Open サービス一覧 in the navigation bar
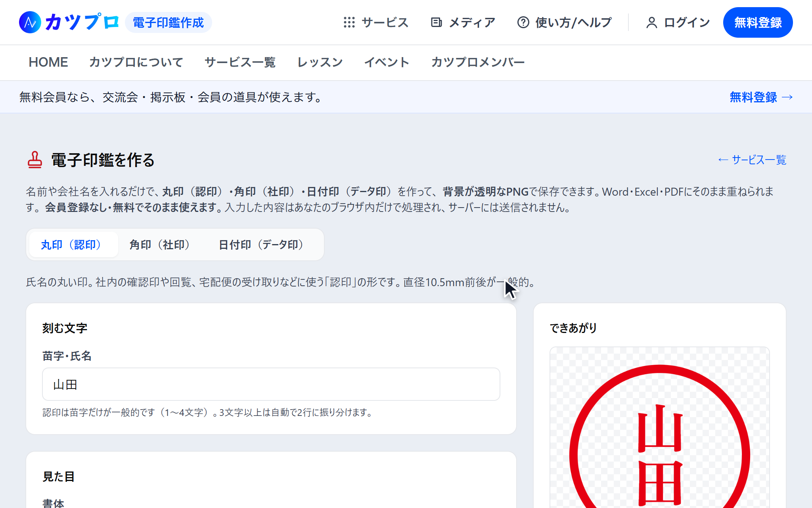Screen dimensions: 812x508 click(240, 62)
